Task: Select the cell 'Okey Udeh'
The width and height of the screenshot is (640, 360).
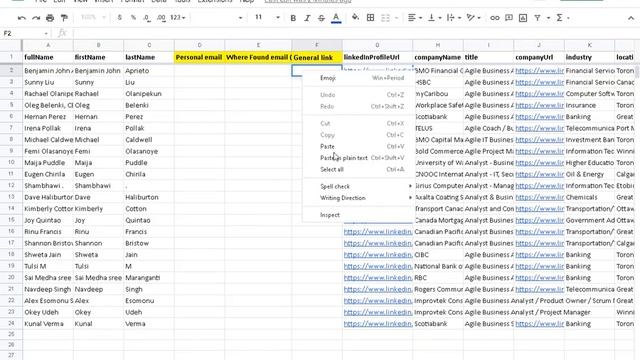Action: (48, 312)
